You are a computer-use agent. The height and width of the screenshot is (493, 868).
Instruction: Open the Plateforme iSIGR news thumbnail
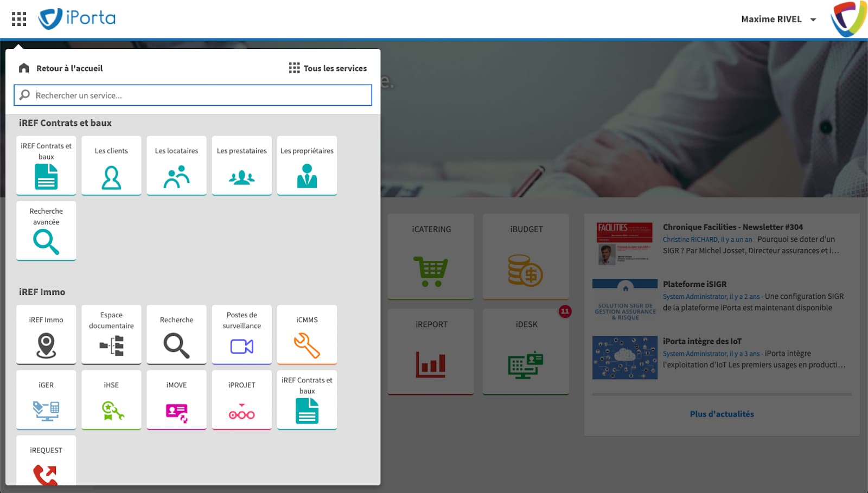[x=625, y=300]
